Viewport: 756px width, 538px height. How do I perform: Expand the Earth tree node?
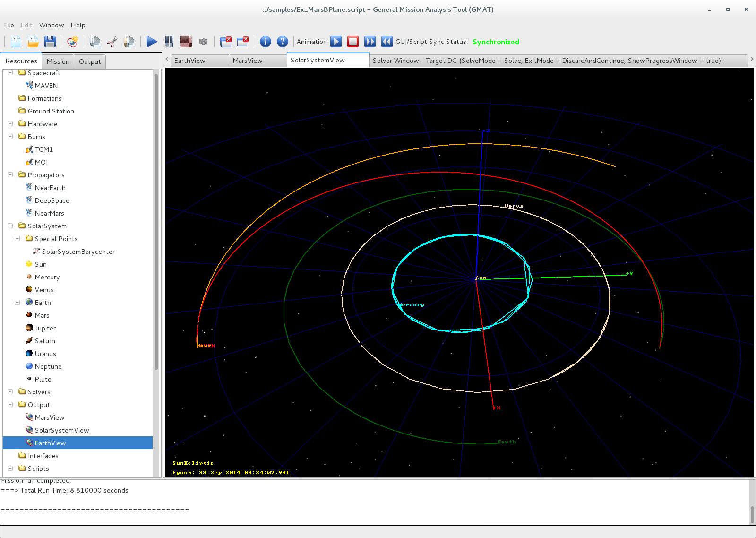point(17,303)
